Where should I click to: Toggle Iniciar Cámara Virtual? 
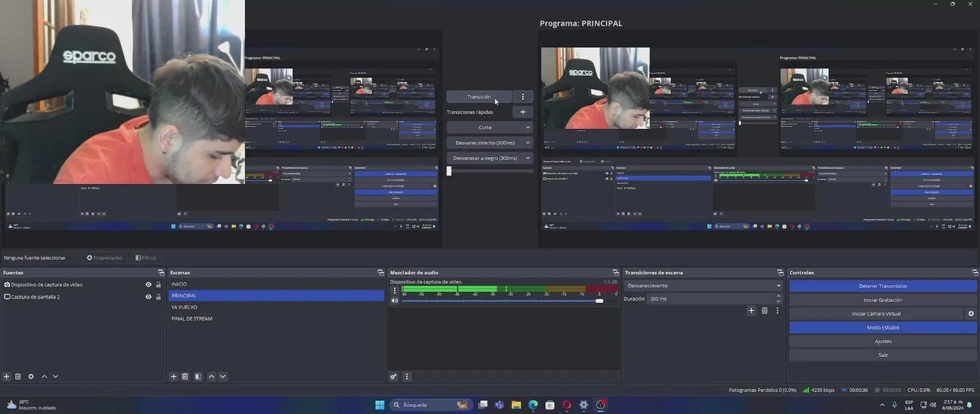pyautogui.click(x=876, y=314)
